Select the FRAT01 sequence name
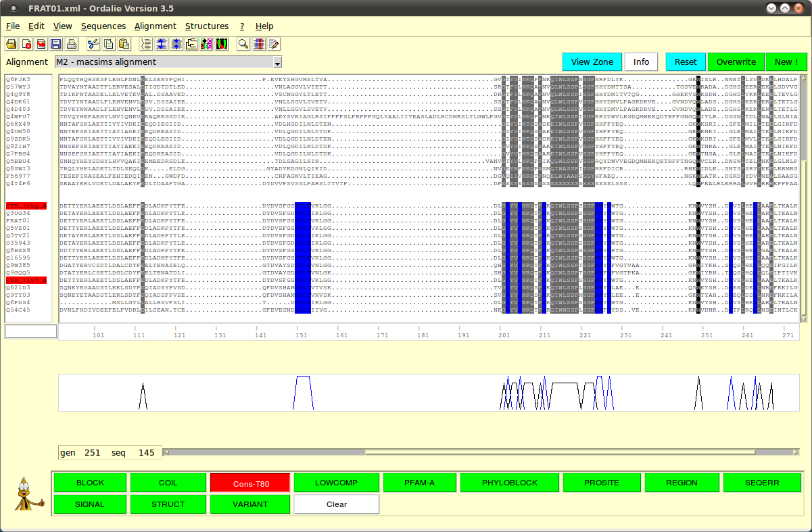Viewport: 812px width, 532px height. (18, 220)
